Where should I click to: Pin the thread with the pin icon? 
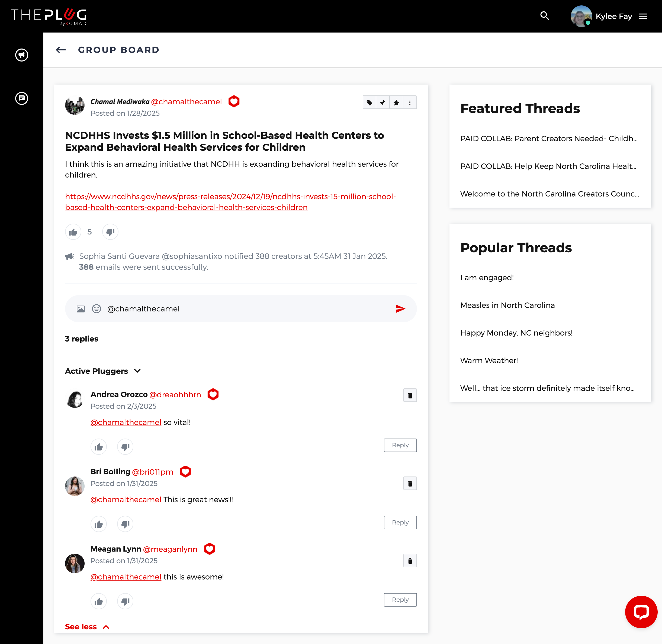383,102
